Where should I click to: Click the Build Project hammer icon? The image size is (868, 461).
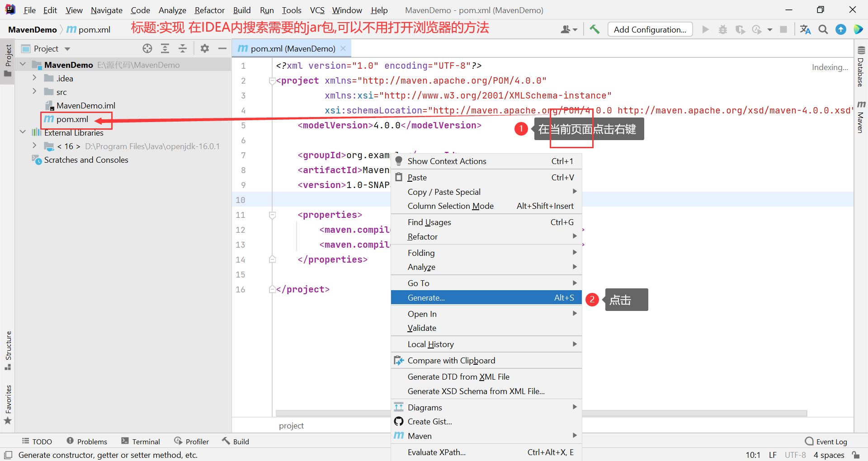click(594, 29)
